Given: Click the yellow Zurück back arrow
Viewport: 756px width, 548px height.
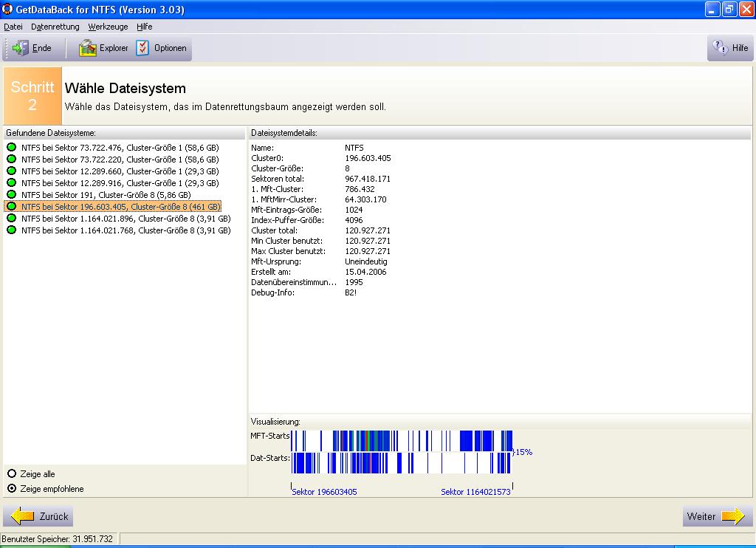Looking at the screenshot, I should click(x=22, y=516).
